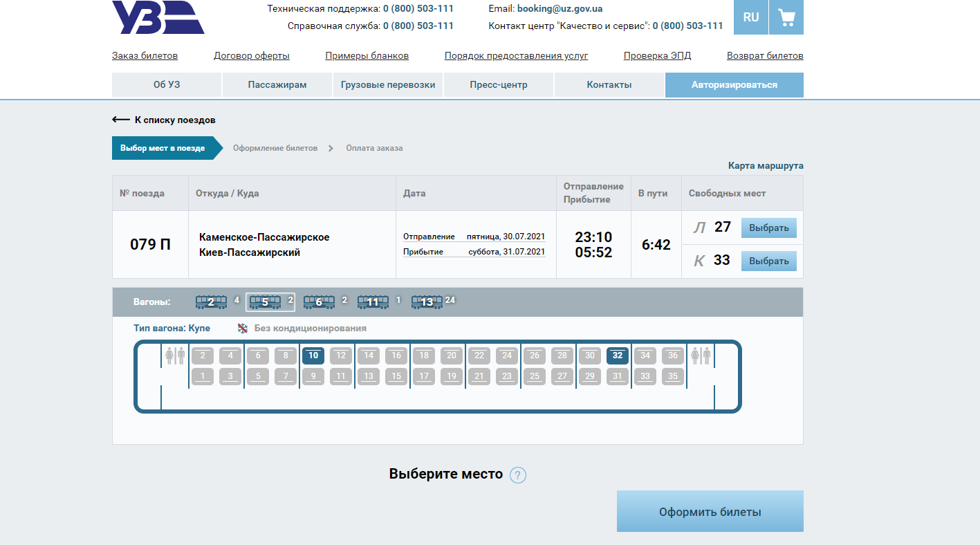Select wagon number 11 icon
980x545 pixels.
373,302
